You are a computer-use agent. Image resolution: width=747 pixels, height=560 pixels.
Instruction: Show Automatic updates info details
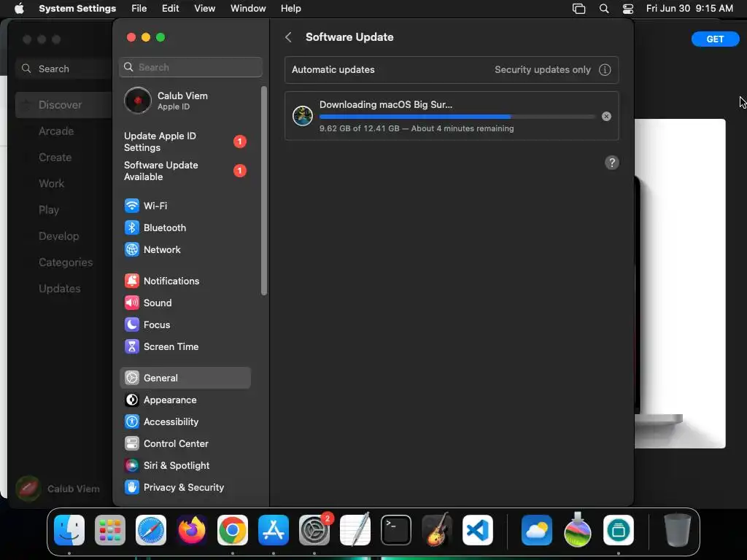(x=605, y=69)
